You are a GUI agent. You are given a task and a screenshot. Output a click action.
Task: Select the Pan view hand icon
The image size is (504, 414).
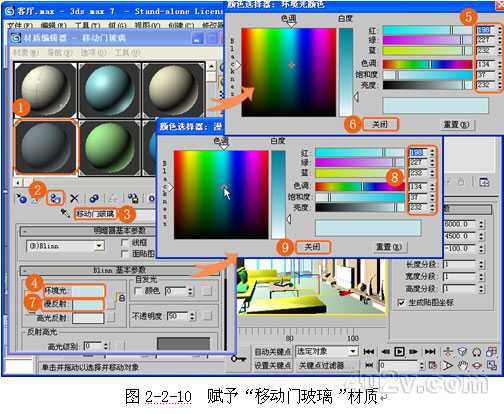point(463,366)
